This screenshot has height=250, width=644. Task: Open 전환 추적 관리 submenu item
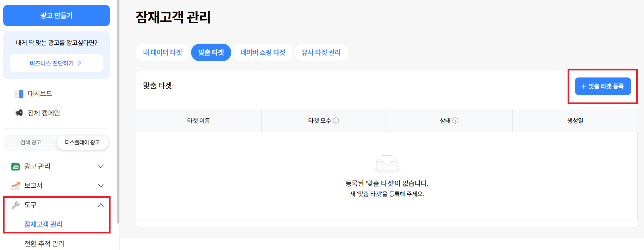pos(44,244)
